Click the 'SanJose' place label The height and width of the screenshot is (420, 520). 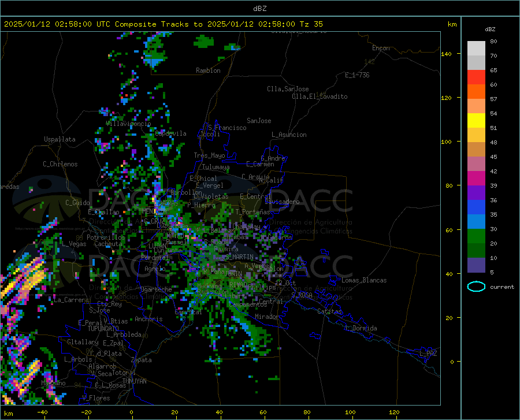(259, 121)
